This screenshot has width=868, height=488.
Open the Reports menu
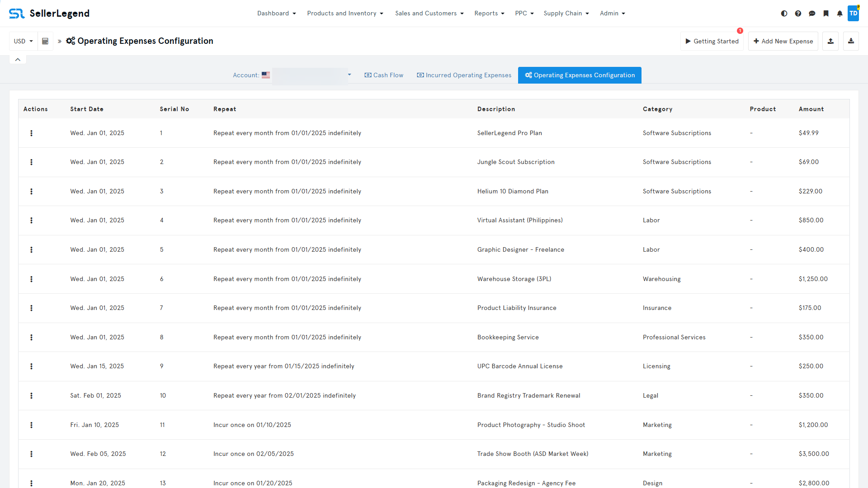(489, 14)
